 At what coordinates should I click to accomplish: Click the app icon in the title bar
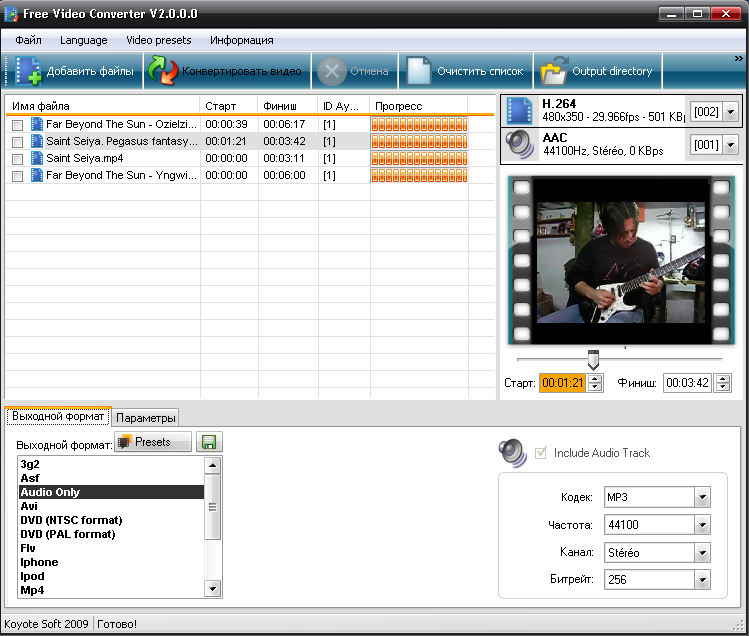[11, 14]
